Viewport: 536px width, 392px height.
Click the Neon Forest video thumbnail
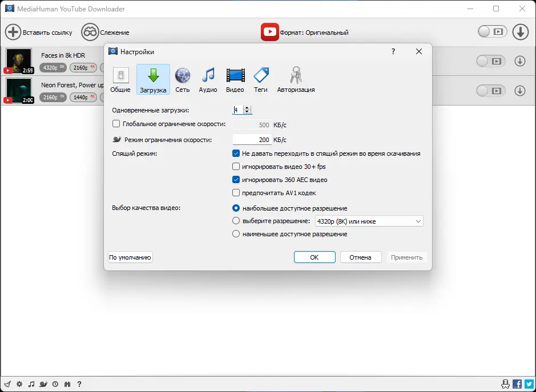[19, 91]
